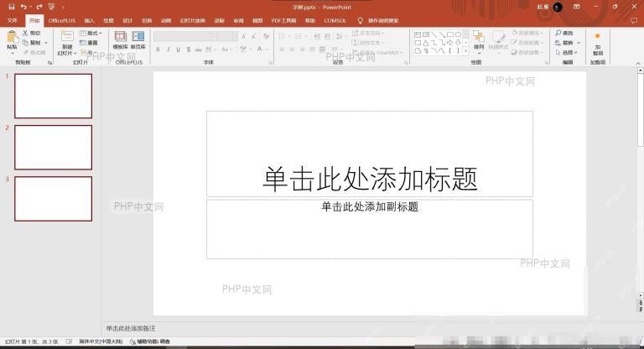Click the spell check icon in status bar
Viewport: 644px width, 349px height.
(69, 341)
